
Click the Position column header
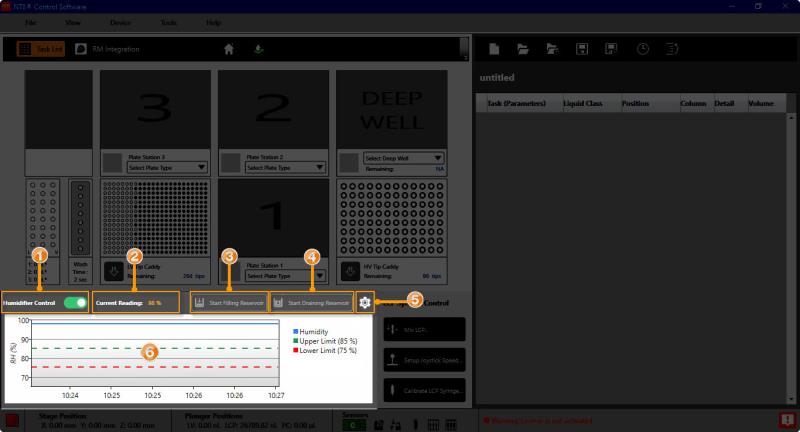[650, 103]
